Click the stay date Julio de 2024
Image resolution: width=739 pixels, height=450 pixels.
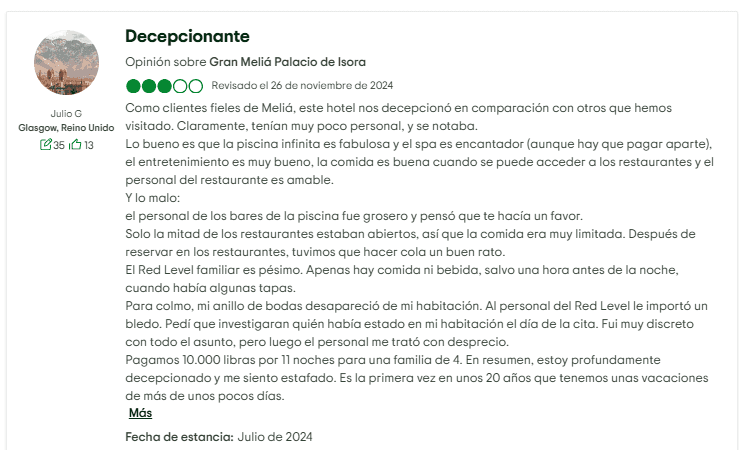[x=275, y=437]
